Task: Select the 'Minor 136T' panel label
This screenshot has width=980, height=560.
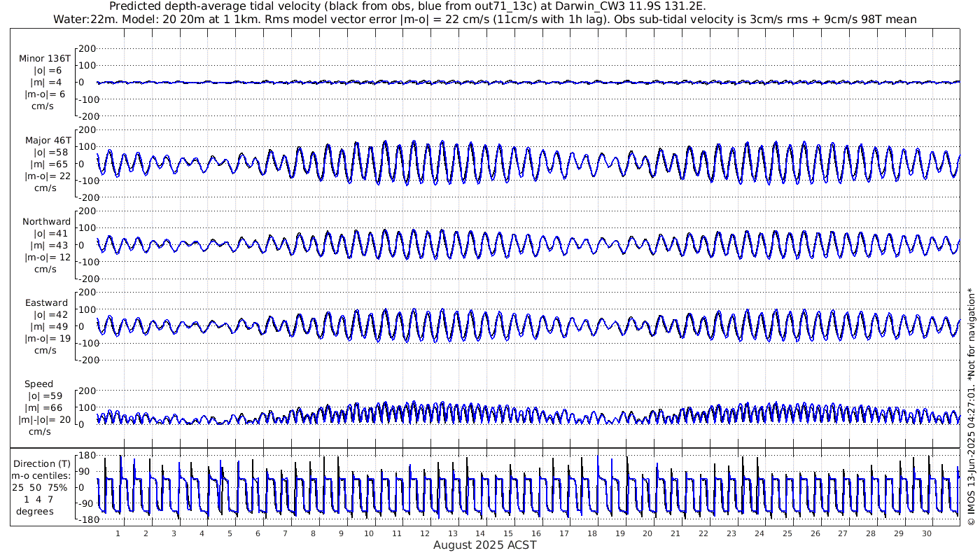Action: click(45, 59)
